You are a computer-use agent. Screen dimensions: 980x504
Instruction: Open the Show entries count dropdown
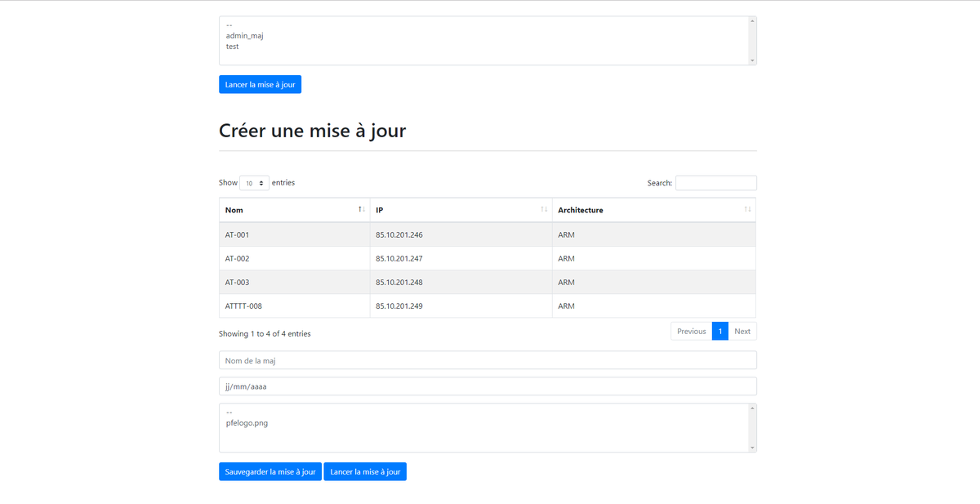point(254,183)
